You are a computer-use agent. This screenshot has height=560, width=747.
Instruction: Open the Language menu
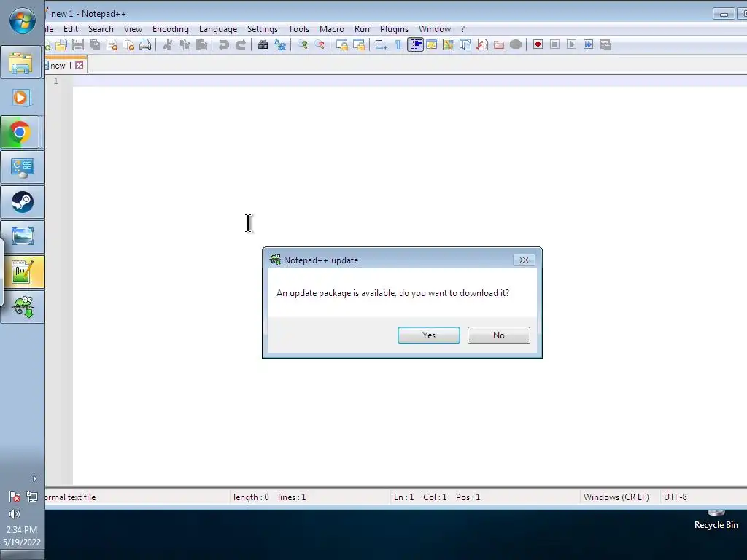pos(218,29)
